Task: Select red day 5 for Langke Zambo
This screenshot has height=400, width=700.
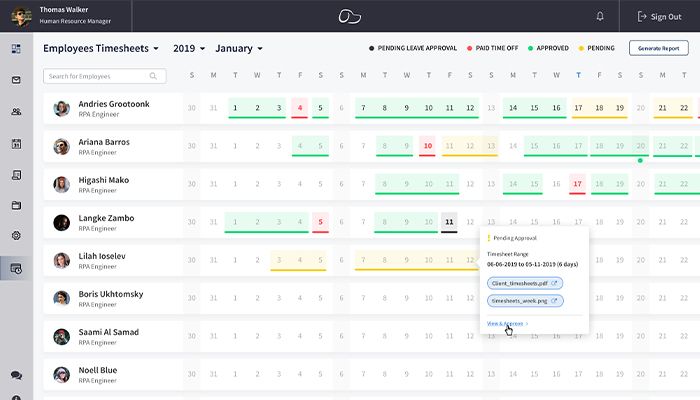Action: click(x=321, y=221)
